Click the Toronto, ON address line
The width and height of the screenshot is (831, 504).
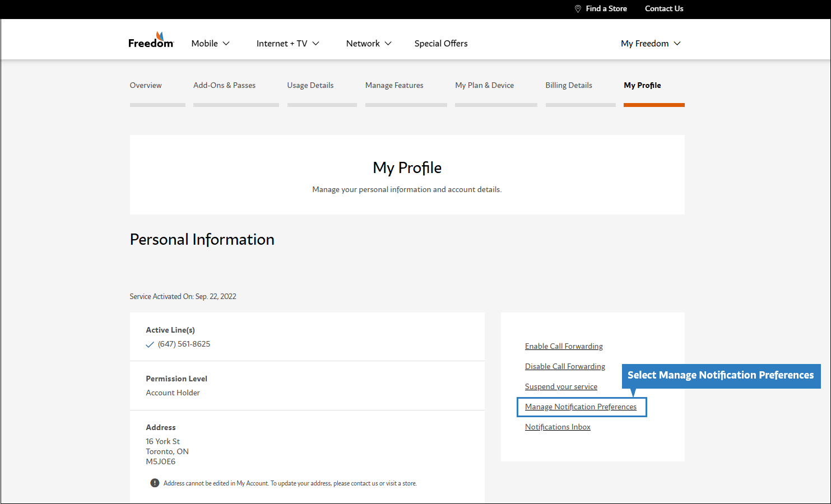point(167,451)
